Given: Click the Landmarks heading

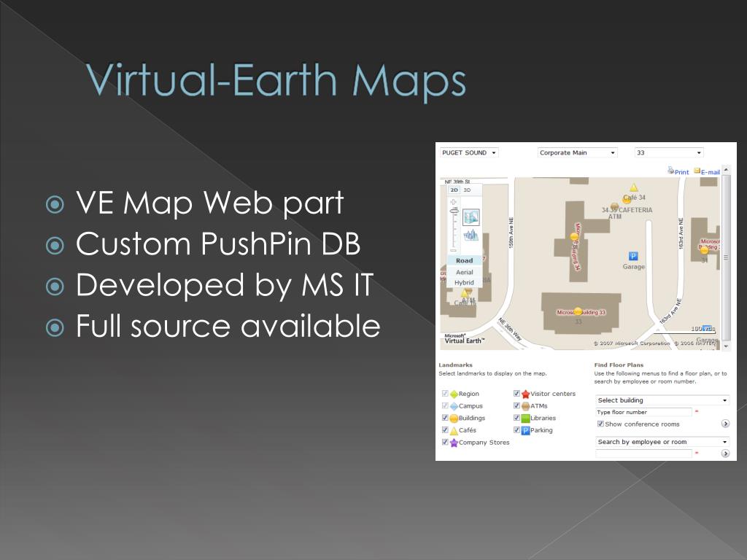Looking at the screenshot, I should pos(455,365).
